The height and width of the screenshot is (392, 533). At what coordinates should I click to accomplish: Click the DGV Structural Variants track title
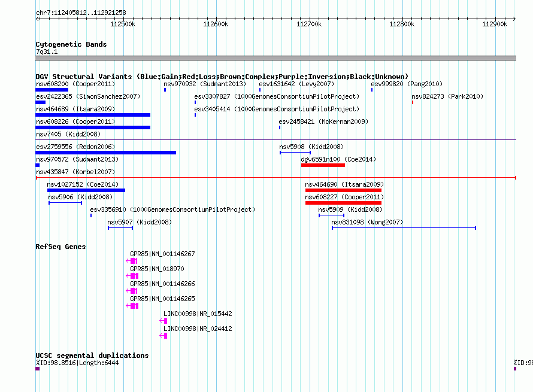222,77
